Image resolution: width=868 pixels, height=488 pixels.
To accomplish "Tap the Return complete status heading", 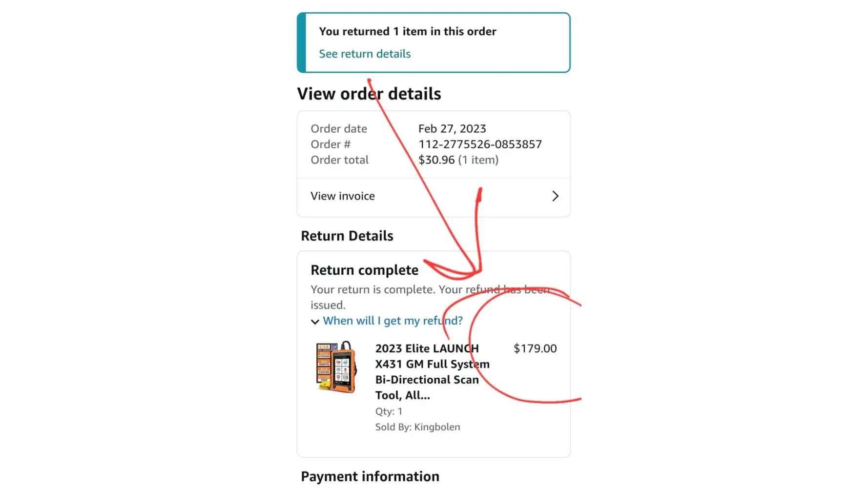I will pyautogui.click(x=365, y=270).
